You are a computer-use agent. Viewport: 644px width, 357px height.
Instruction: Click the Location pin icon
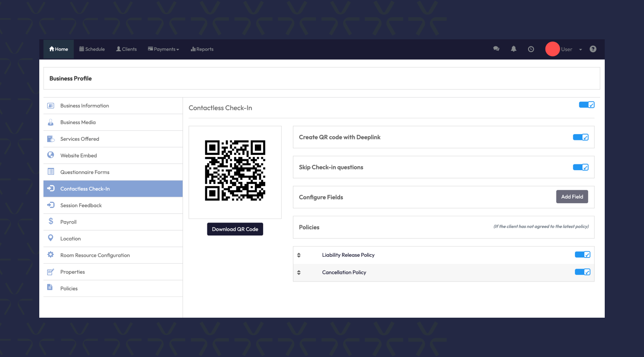(x=51, y=238)
